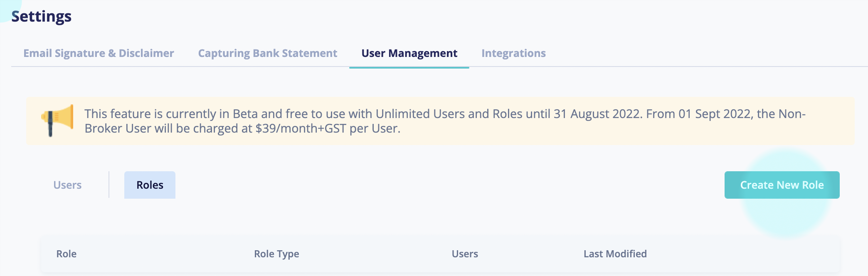Switch to Capturing Bank Statement tab
The width and height of the screenshot is (868, 276).
pyautogui.click(x=267, y=53)
